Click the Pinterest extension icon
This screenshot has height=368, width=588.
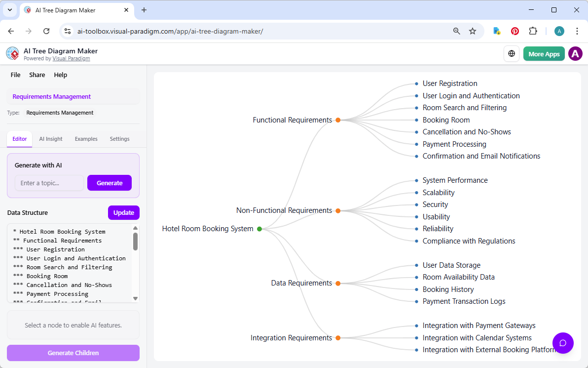coord(514,31)
